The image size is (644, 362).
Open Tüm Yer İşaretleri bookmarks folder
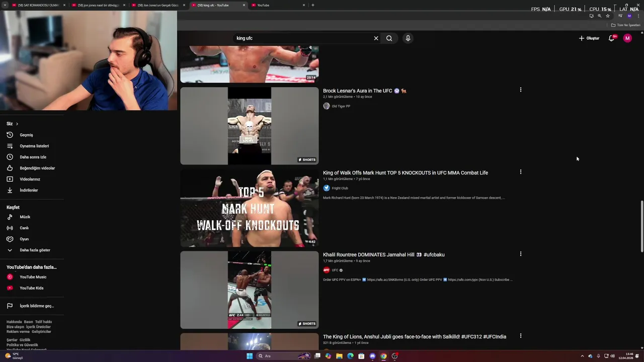pyautogui.click(x=625, y=25)
